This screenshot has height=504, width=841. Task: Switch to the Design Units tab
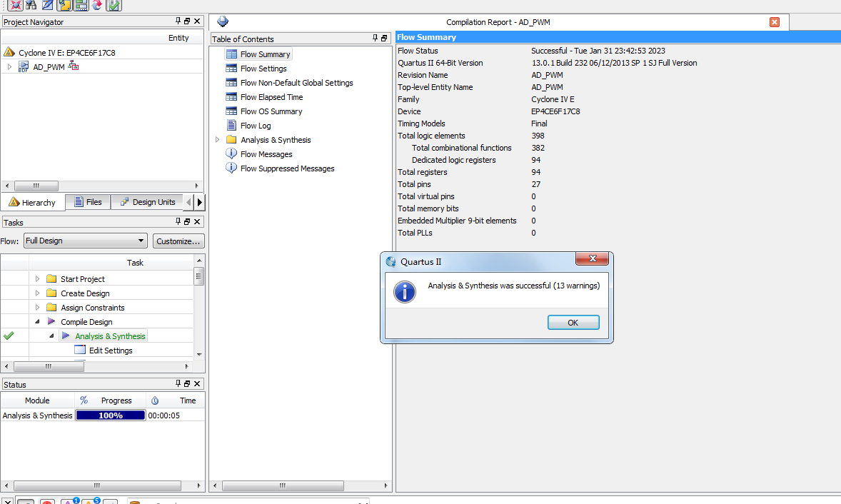tap(148, 201)
